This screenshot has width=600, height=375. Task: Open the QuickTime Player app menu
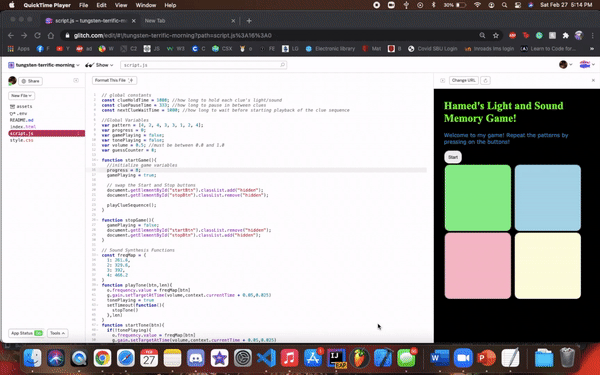(x=47, y=5)
